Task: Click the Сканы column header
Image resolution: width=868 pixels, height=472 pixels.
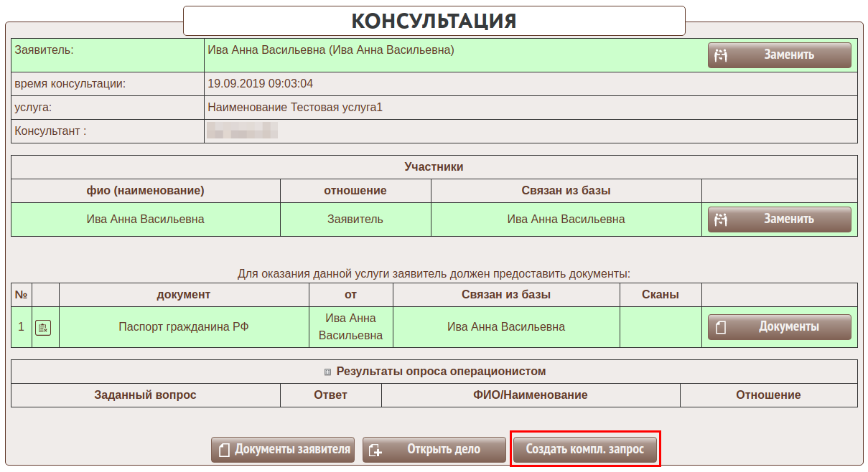Action: (660, 295)
